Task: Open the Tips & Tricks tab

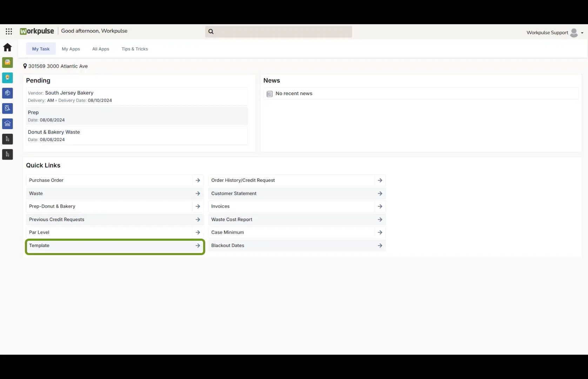Action: point(135,49)
